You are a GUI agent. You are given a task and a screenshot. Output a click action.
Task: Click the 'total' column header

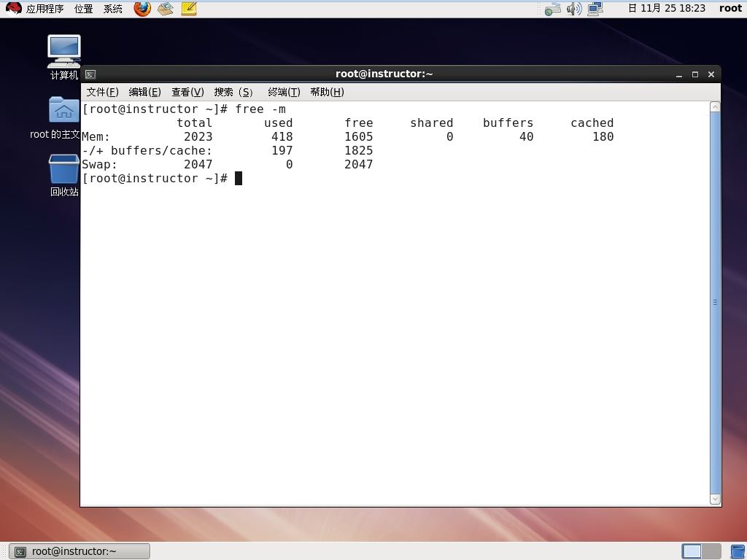point(194,122)
